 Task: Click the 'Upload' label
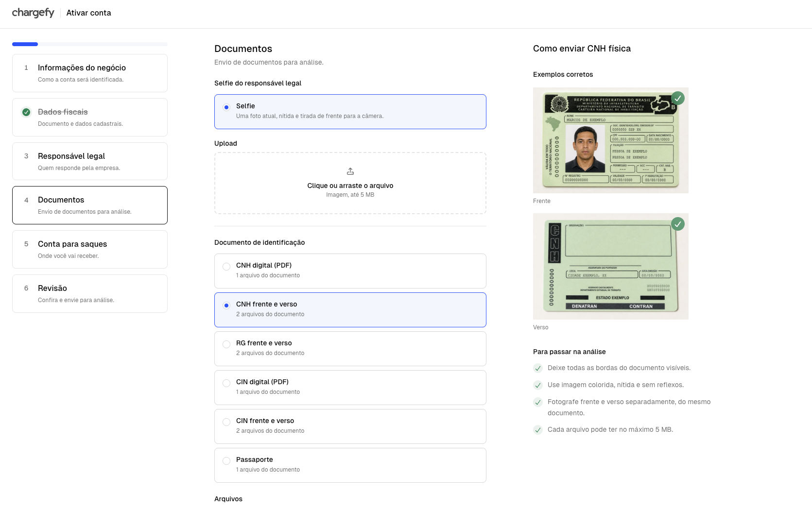coord(225,143)
